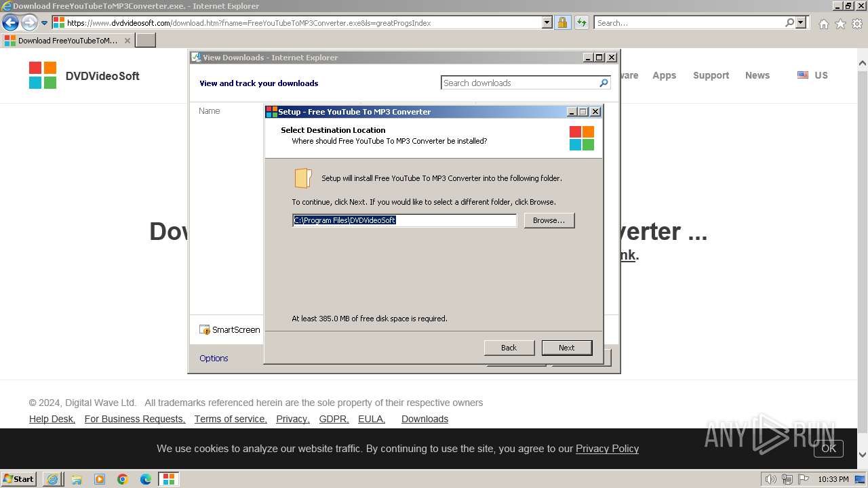Click Internet Explorer taskbar icon
This screenshot has height=488, width=868.
52,479
